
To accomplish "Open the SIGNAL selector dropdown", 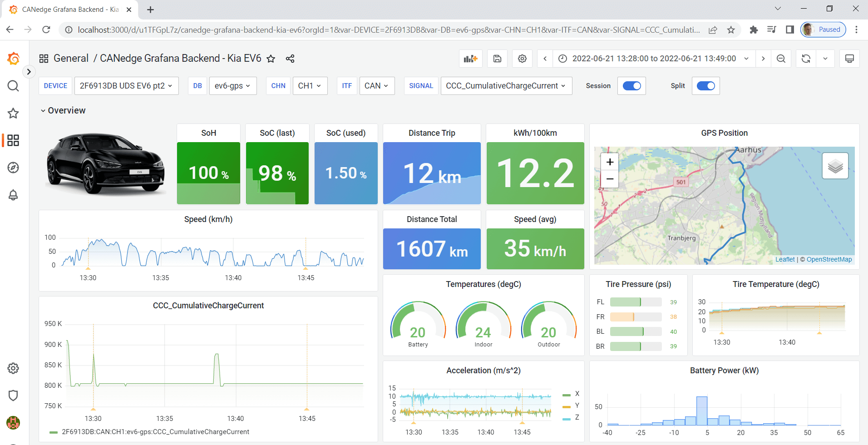I will 506,85.
